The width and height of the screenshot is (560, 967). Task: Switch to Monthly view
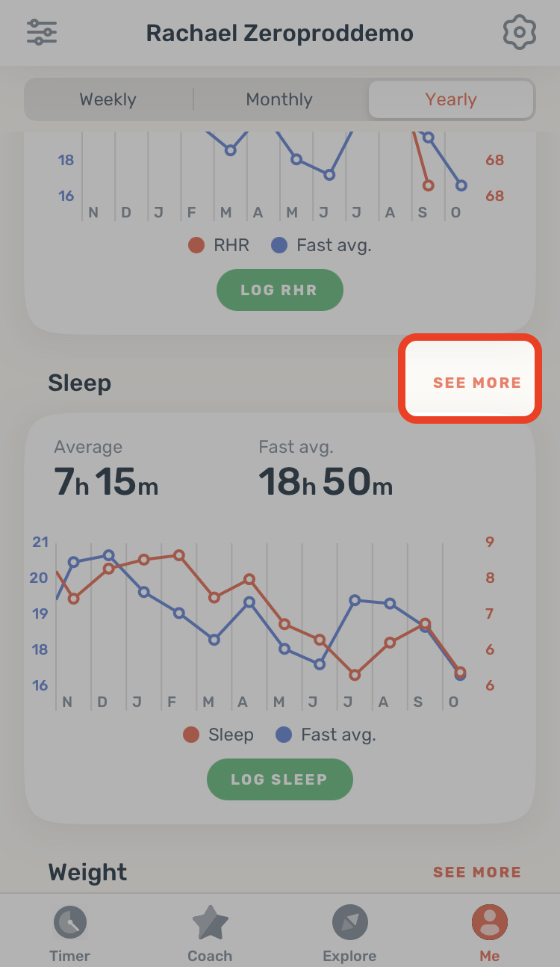[x=279, y=99]
